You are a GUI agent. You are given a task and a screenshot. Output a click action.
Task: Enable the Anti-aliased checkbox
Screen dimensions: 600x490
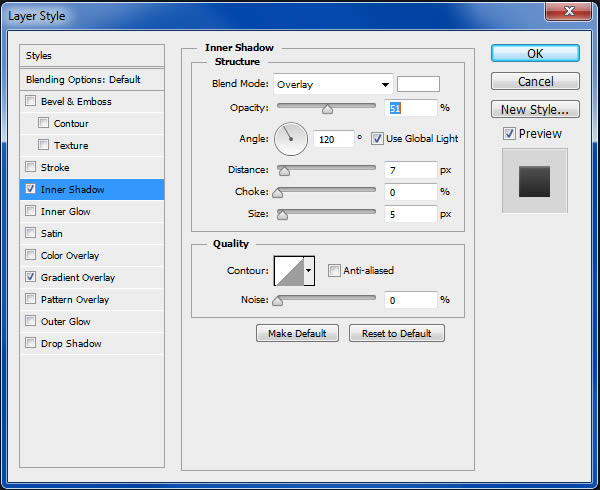point(334,270)
